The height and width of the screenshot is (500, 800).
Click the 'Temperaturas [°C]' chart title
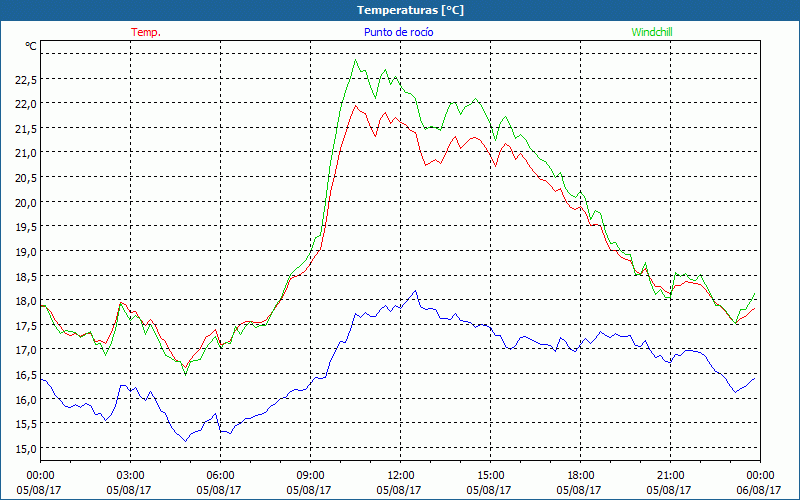point(410,10)
